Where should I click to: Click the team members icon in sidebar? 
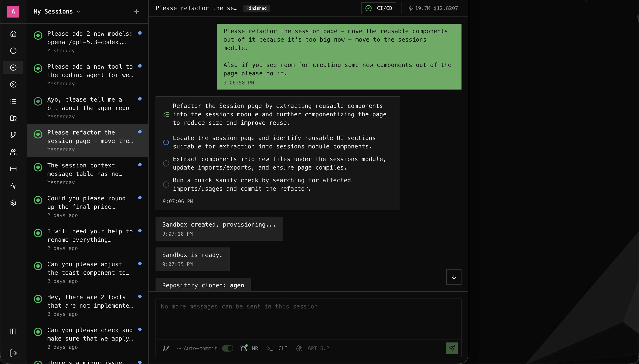point(13,152)
